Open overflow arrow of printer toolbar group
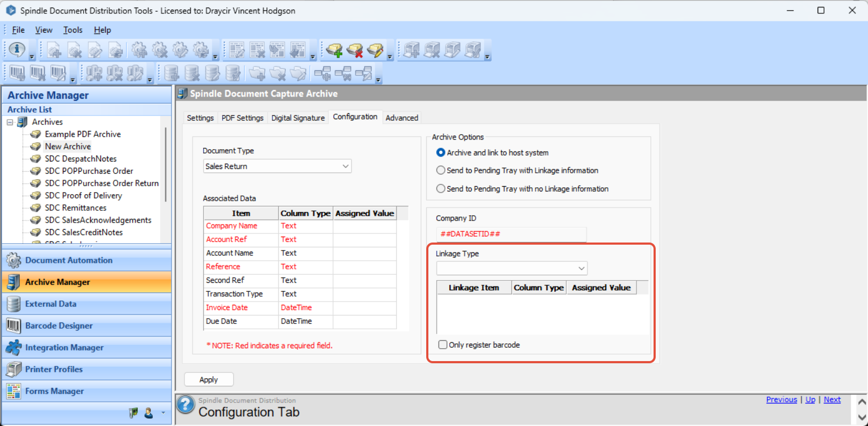Screen dimensions: 868x426 click(487, 56)
